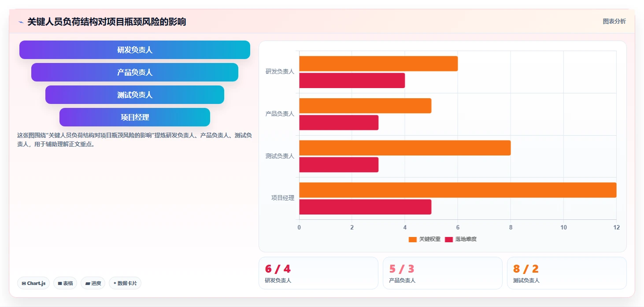
Task: Click the x-axis tick value 12
Action: (x=616, y=227)
